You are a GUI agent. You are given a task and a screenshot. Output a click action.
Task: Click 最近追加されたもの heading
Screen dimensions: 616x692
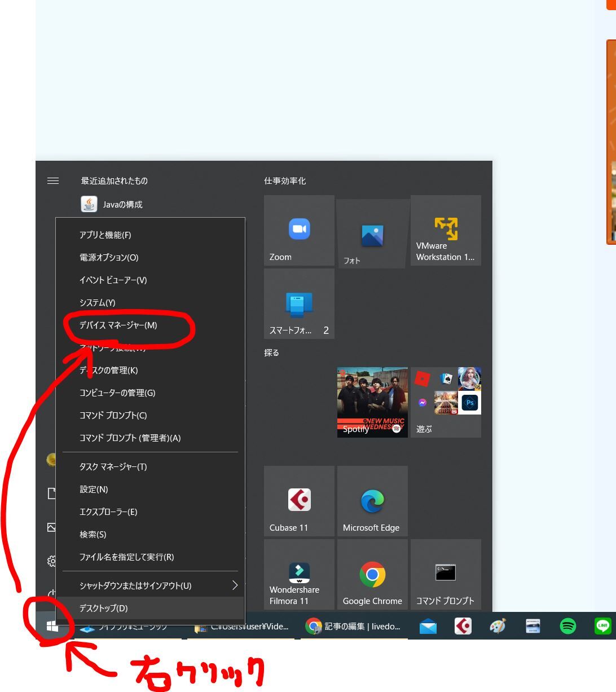114,180
